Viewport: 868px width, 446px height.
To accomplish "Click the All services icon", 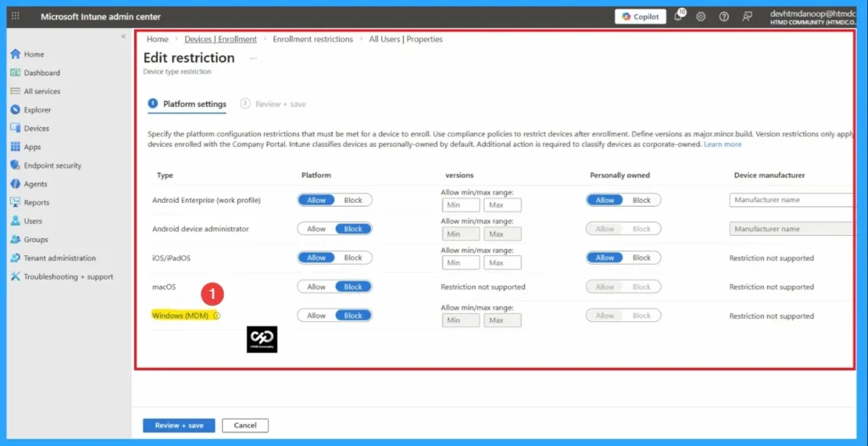I will pyautogui.click(x=15, y=92).
